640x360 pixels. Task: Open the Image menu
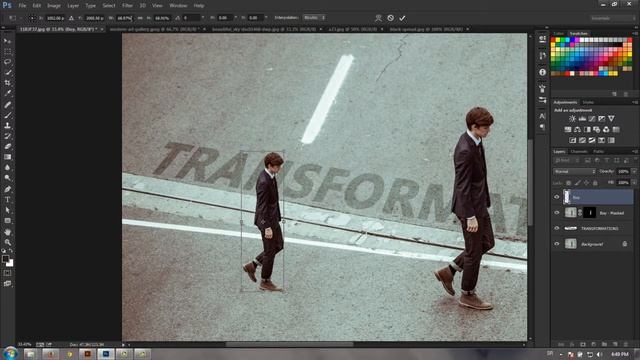pyautogui.click(x=53, y=6)
